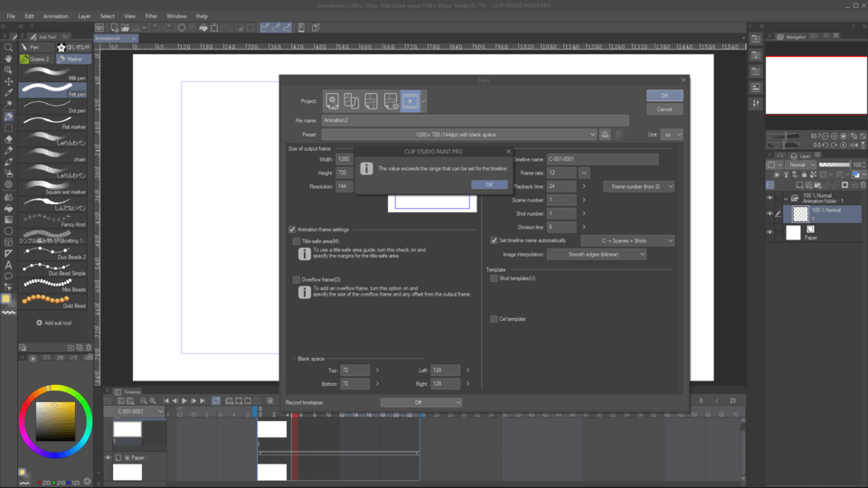Enable Title-safe area checkbox
Viewport: 868px width, 488px height.
click(297, 241)
